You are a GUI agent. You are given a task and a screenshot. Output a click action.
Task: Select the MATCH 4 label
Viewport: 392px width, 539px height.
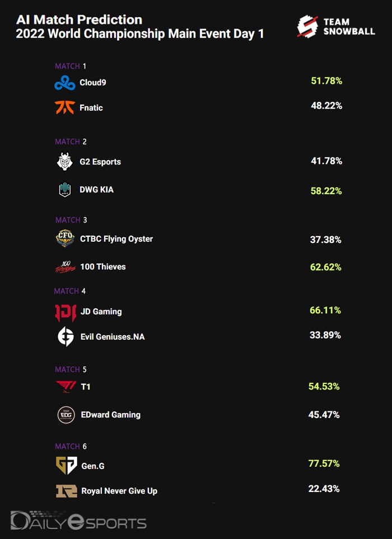pos(69,291)
